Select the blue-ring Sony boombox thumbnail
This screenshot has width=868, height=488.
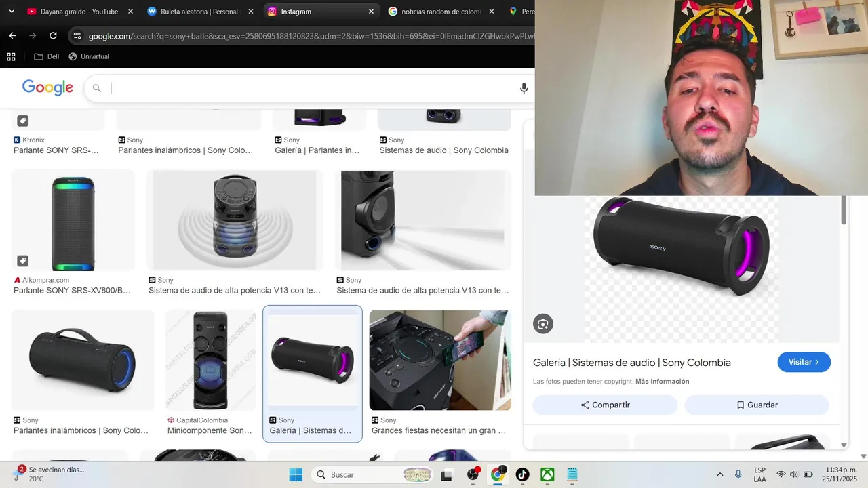(83, 360)
